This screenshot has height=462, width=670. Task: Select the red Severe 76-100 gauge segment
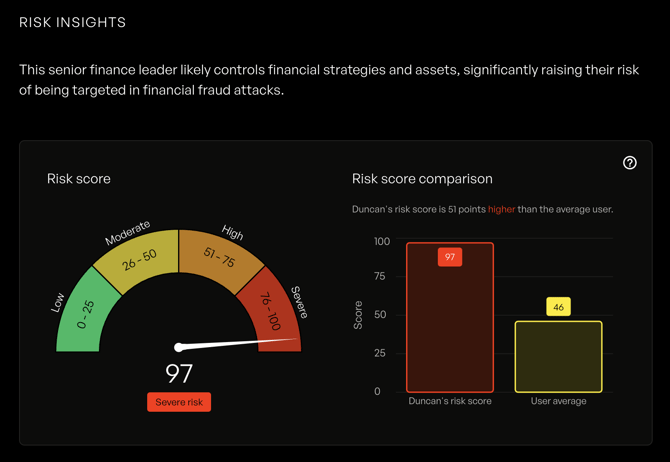point(273,312)
